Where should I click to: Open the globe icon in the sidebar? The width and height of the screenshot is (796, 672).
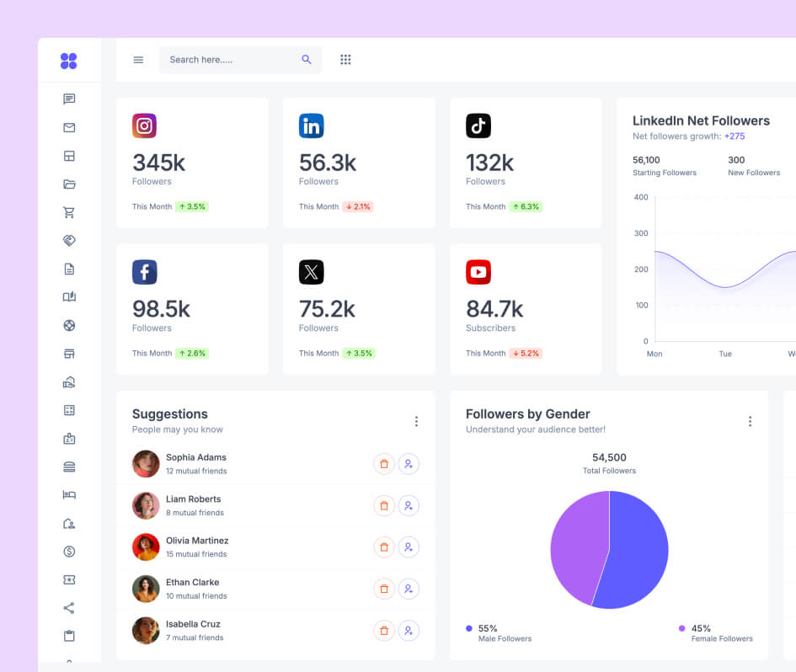point(69,325)
